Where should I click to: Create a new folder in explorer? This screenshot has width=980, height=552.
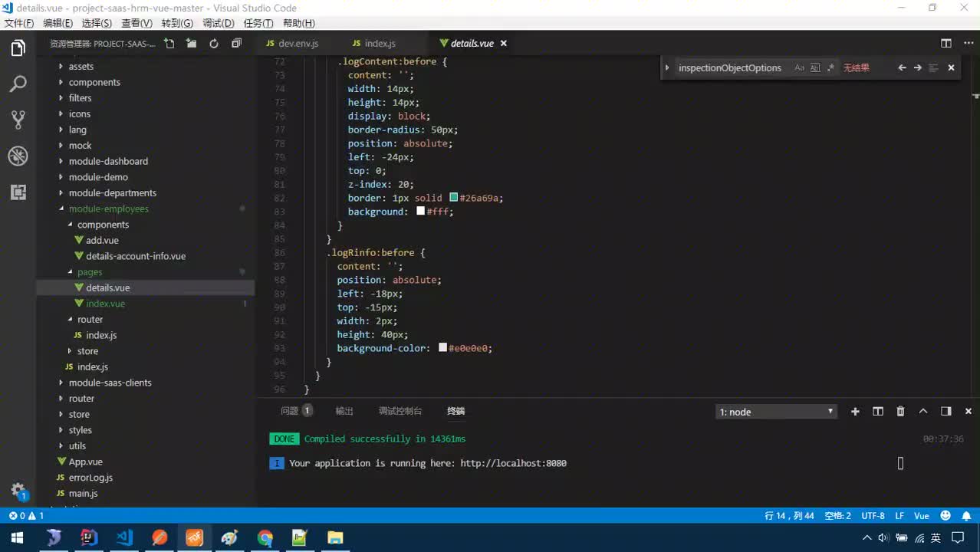[x=192, y=44]
